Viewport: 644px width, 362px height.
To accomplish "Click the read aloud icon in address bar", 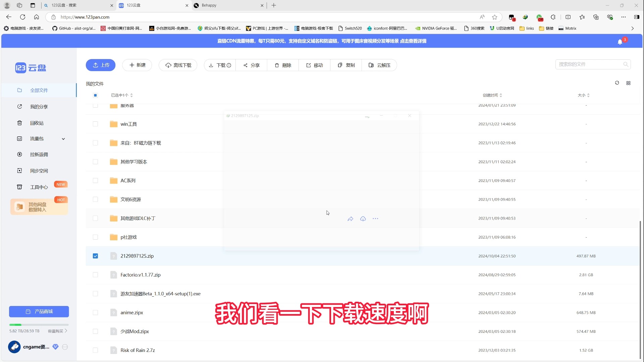I will click(482, 17).
